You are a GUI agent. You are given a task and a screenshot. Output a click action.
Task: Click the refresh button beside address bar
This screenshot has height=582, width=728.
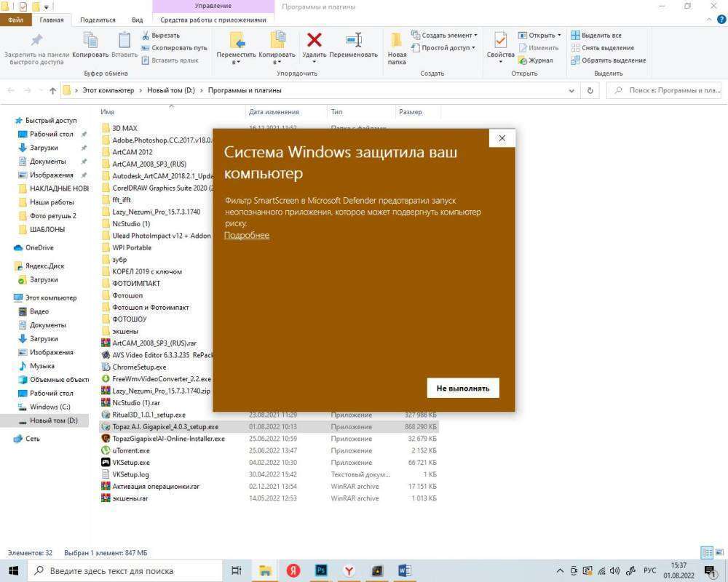[x=590, y=90]
